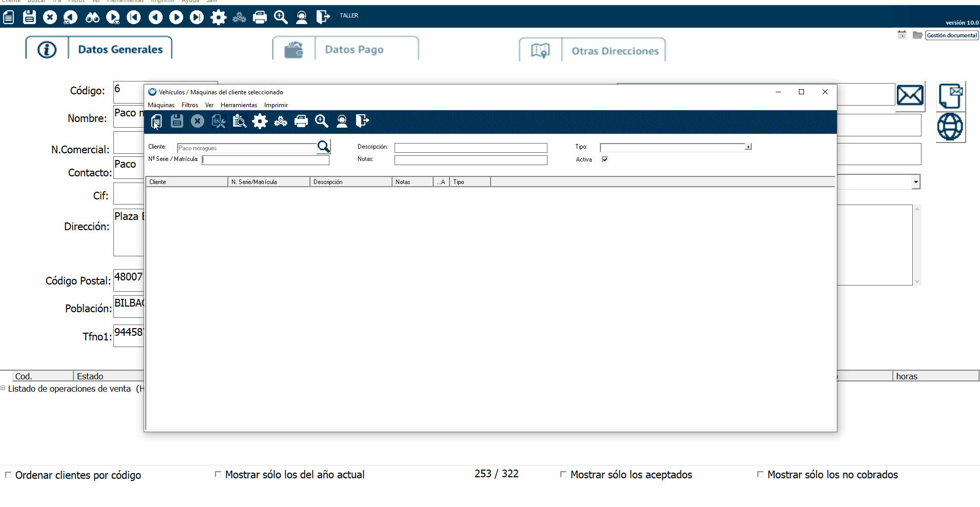Switch to the Datos Pago tab

(354, 50)
